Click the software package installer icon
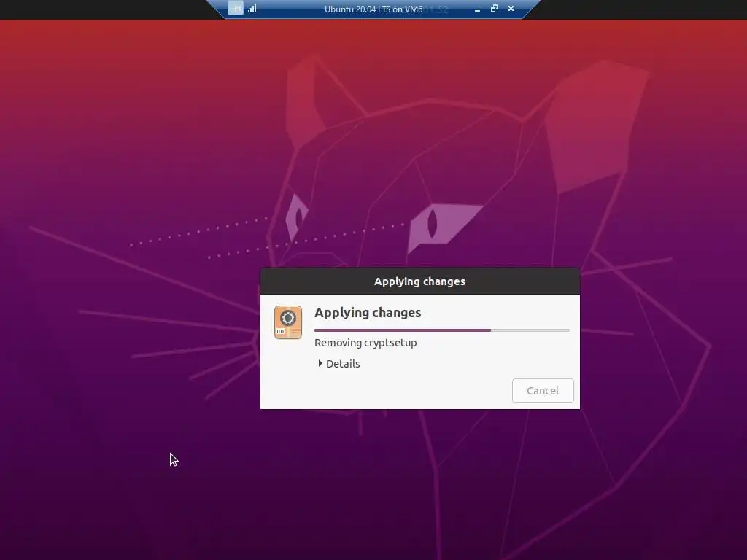This screenshot has height=560, width=747. coord(287,322)
